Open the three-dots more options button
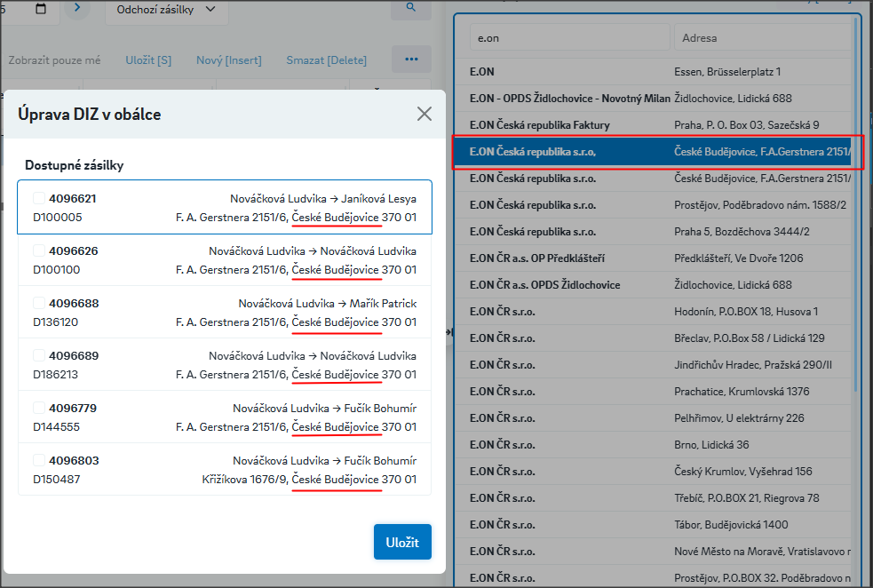Screen dimensions: 873x588 click(x=410, y=60)
